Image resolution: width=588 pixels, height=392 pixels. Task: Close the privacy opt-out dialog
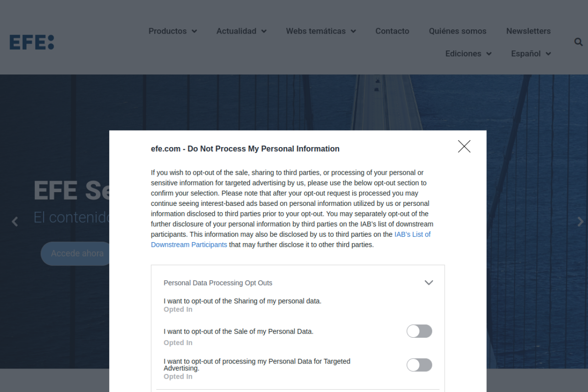point(464,147)
